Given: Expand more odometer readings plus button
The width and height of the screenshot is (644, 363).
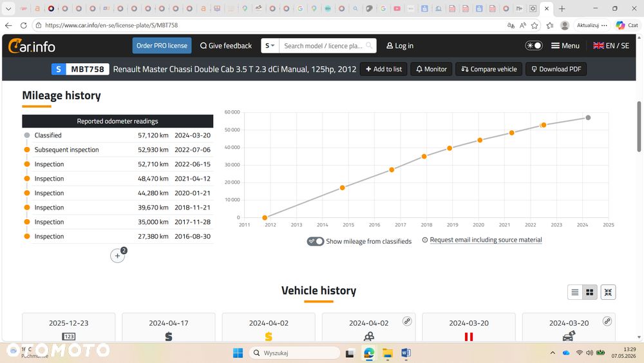Looking at the screenshot, I should (x=117, y=256).
